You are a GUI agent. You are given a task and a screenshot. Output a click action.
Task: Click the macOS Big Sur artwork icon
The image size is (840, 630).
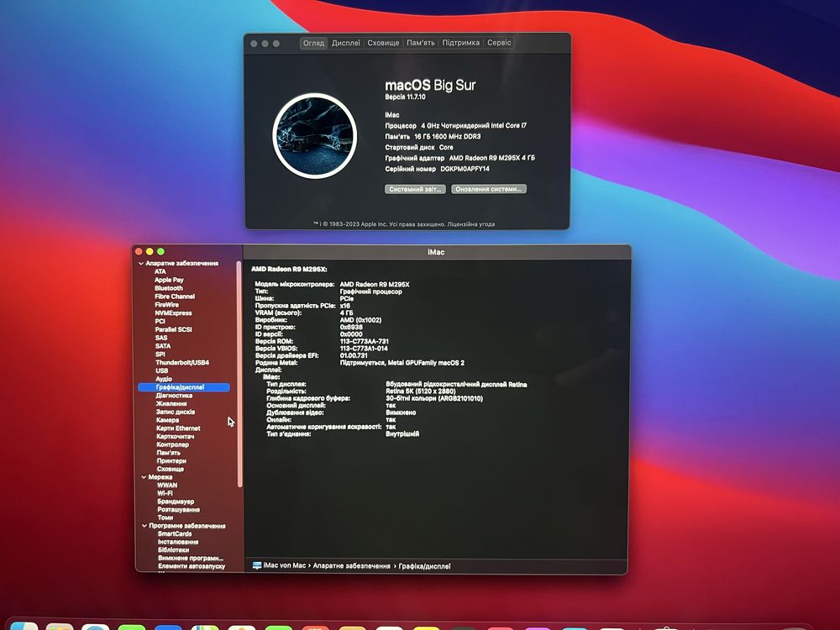click(x=314, y=136)
